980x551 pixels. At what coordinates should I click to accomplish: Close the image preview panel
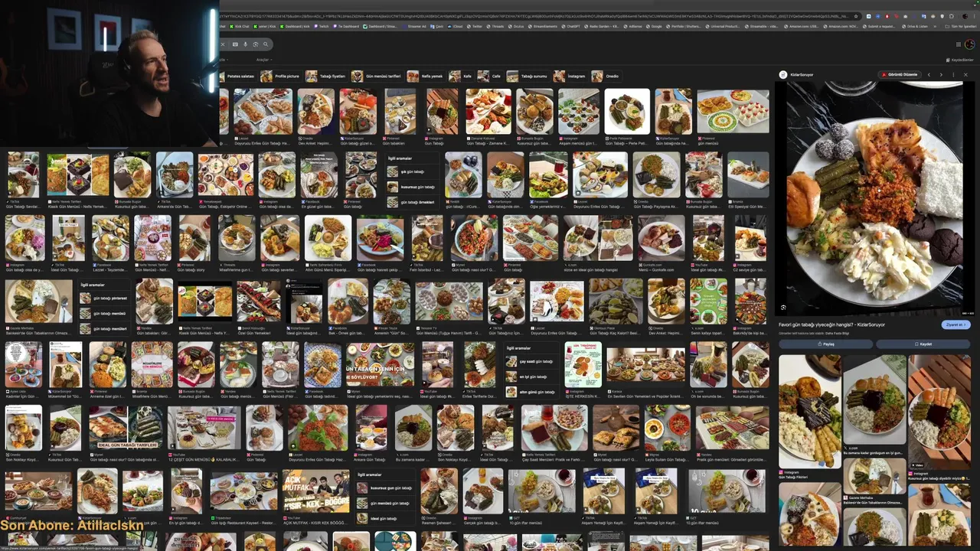pyautogui.click(x=965, y=75)
